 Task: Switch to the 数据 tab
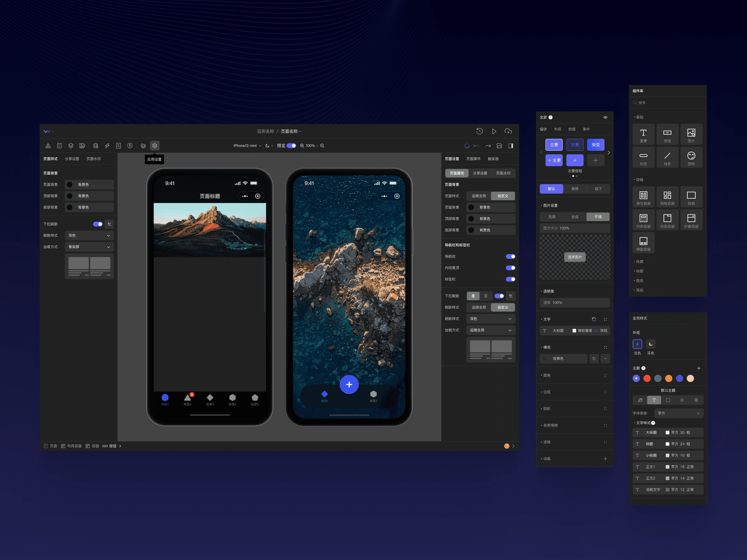pyautogui.click(x=572, y=129)
